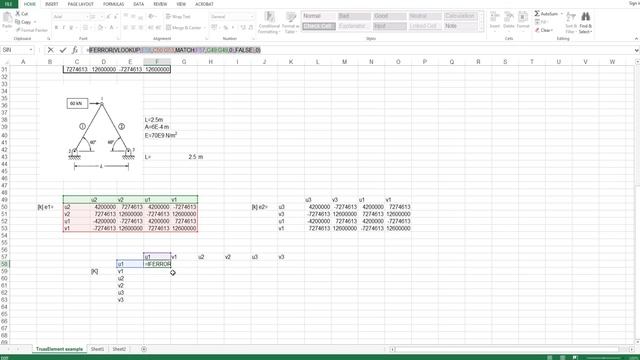640x360 pixels.
Task: Open Sort & Filter
Action: tap(571, 22)
